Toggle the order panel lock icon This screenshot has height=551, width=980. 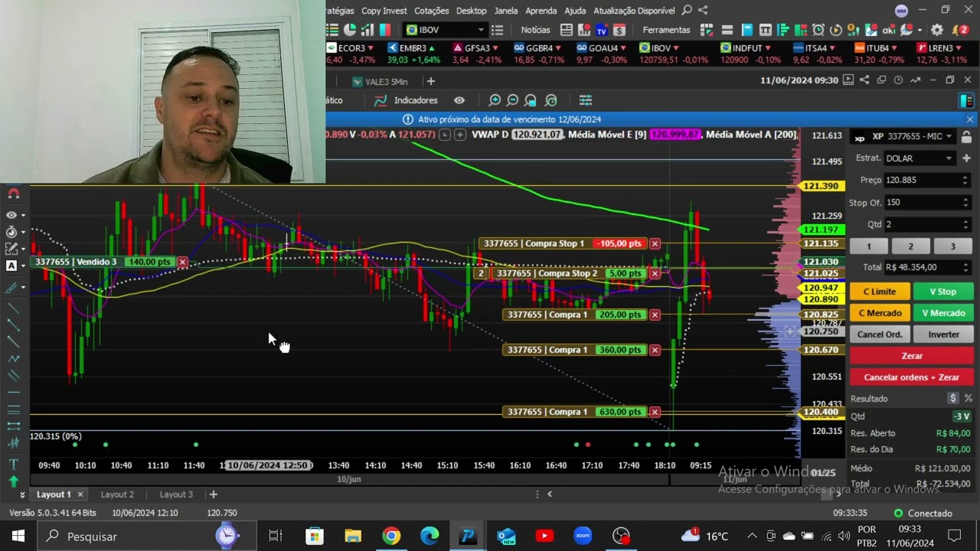[x=966, y=136]
